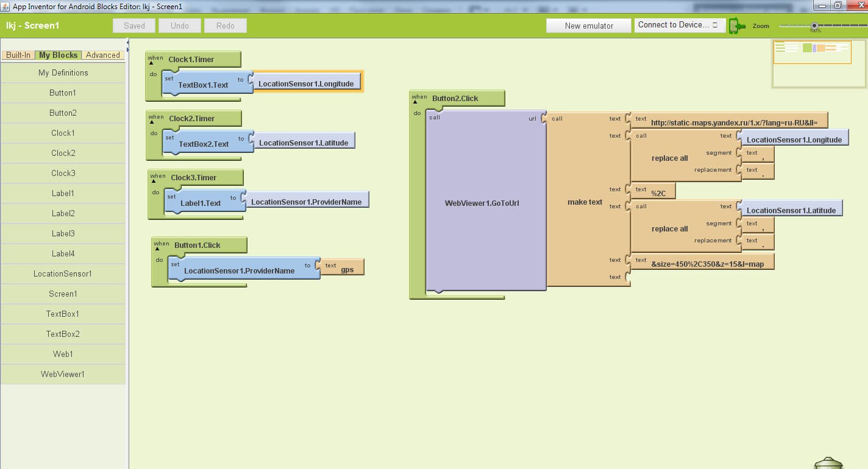Adjust the Zoom slider handle

click(814, 26)
